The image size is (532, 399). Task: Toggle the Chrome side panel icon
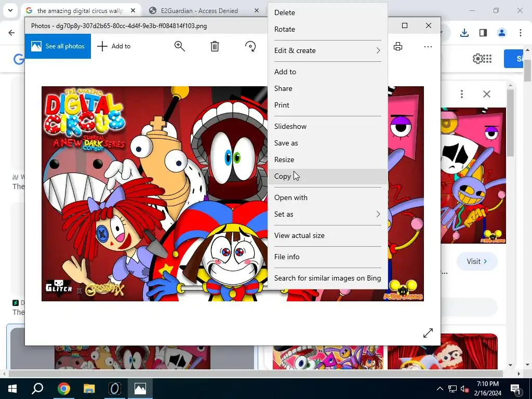483,33
